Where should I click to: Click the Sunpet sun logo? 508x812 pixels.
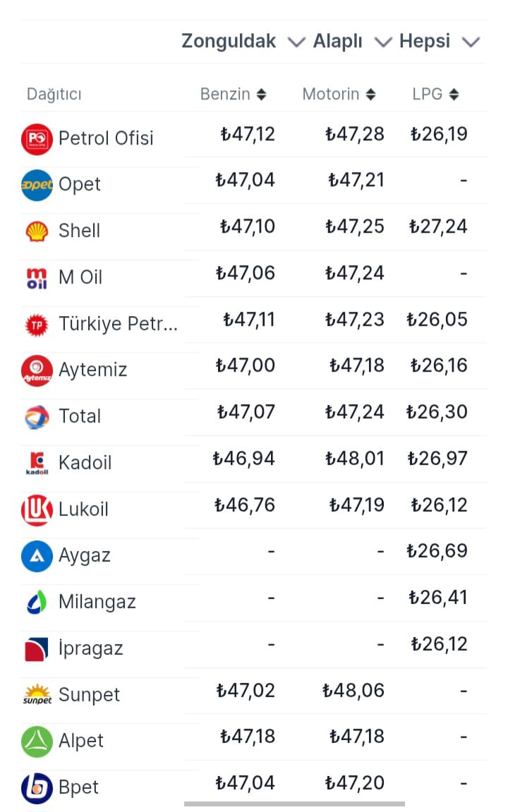(37, 694)
